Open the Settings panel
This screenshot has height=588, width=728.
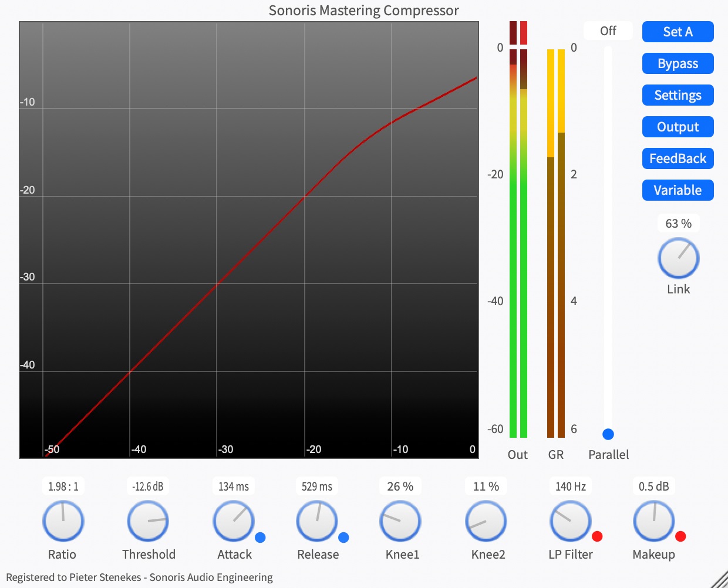pyautogui.click(x=678, y=95)
